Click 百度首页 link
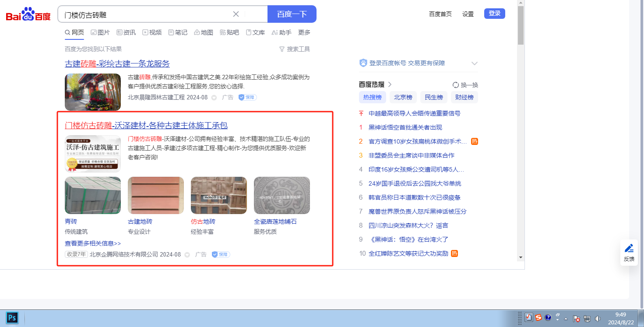 click(x=440, y=14)
